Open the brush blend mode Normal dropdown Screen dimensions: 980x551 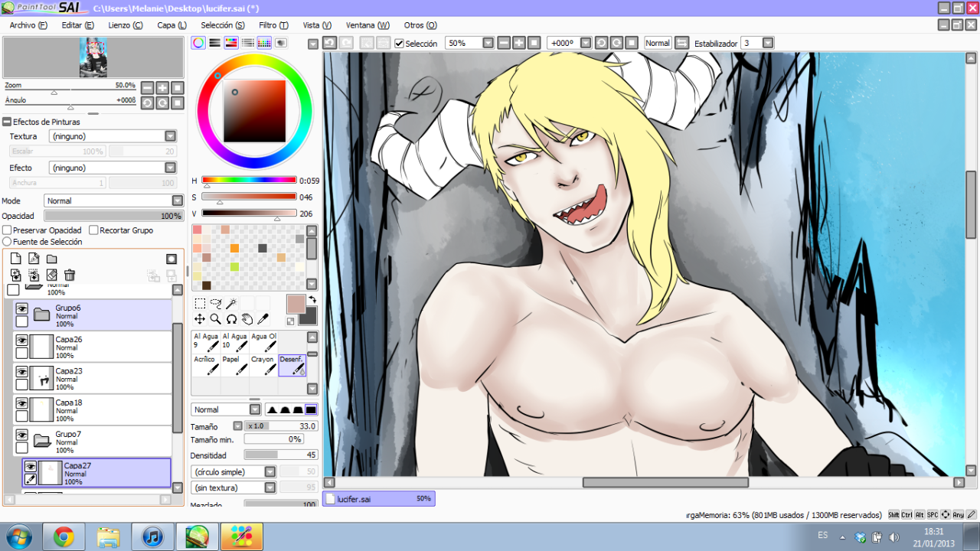pos(226,409)
